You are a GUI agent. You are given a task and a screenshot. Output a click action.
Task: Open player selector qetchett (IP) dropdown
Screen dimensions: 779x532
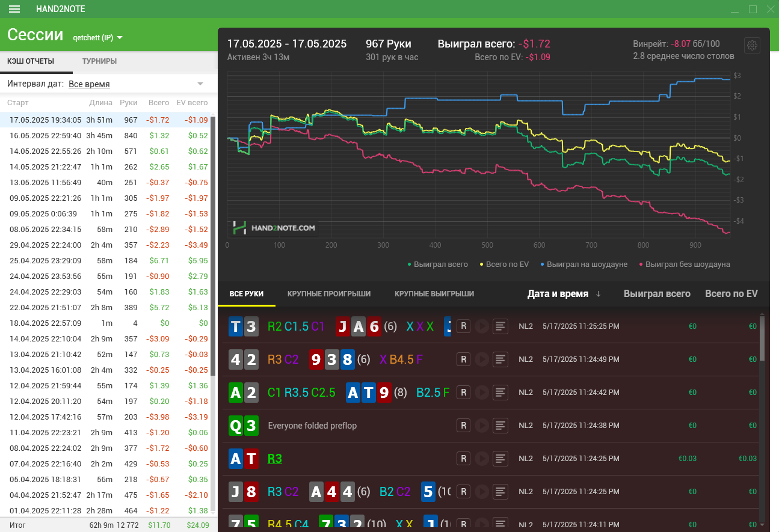[97, 37]
